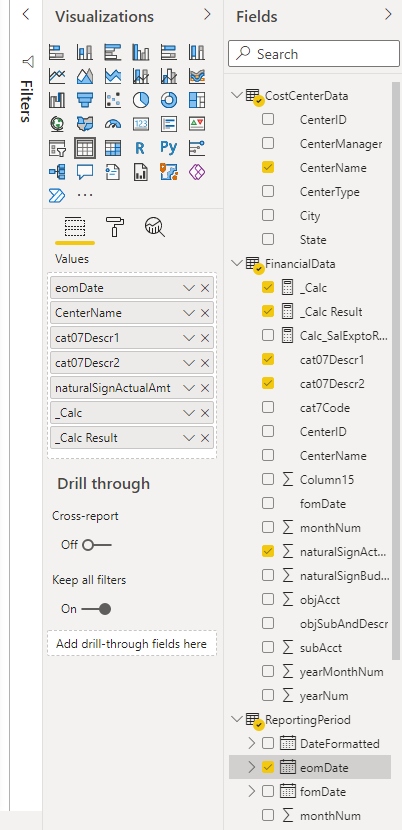Choose the Slicer visual

coord(57,148)
